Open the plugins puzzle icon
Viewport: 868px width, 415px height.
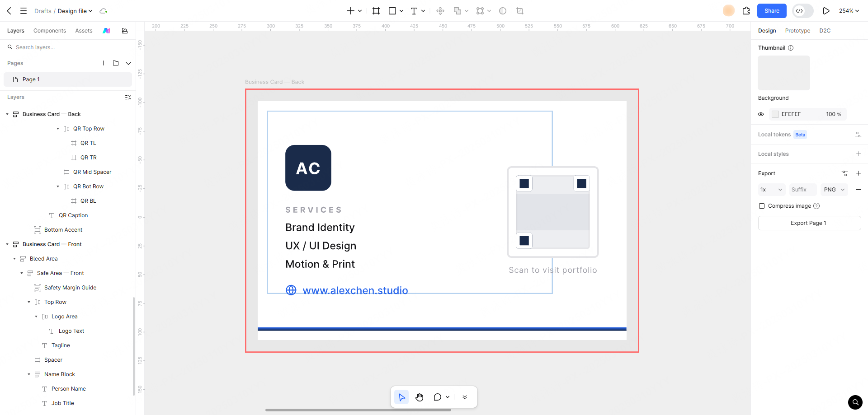point(746,11)
